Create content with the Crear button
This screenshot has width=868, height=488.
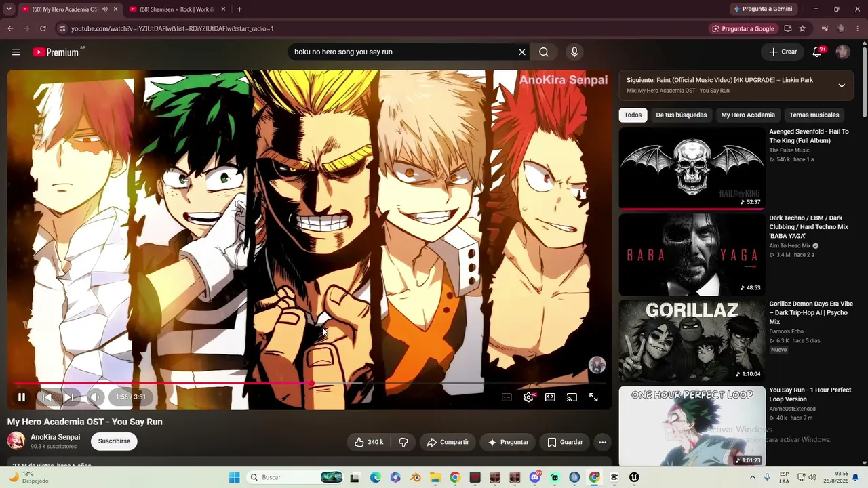tap(783, 52)
